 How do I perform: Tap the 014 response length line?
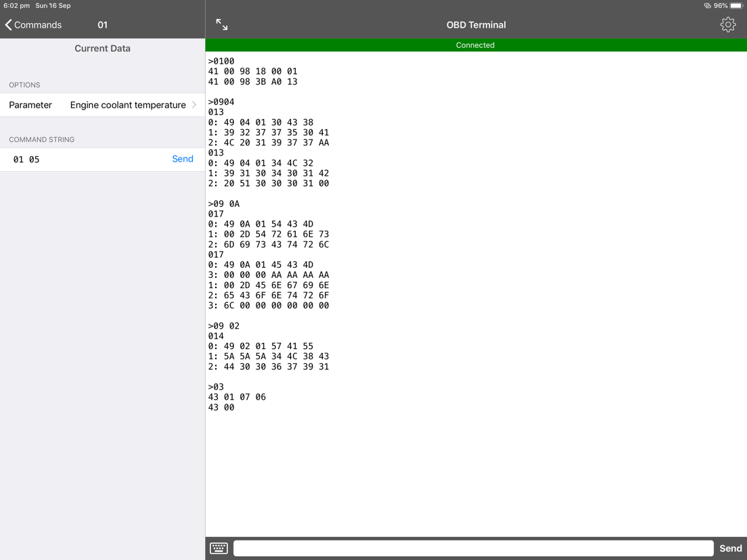(216, 336)
